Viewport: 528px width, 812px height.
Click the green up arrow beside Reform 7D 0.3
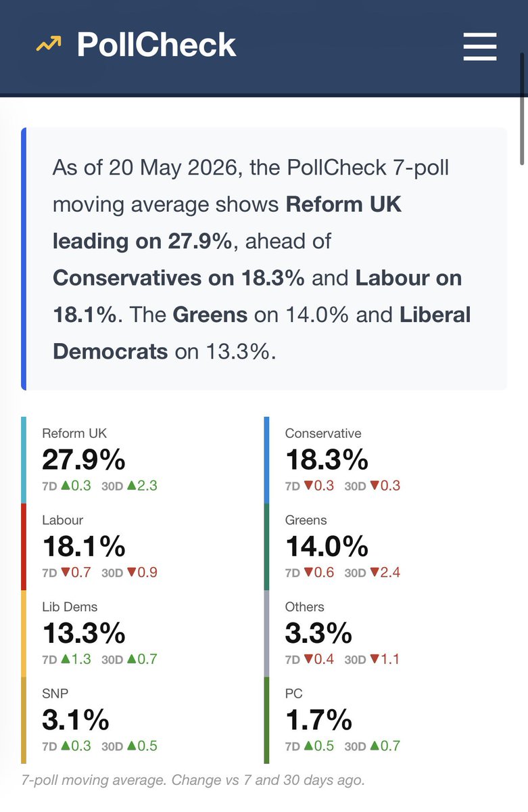(66, 486)
